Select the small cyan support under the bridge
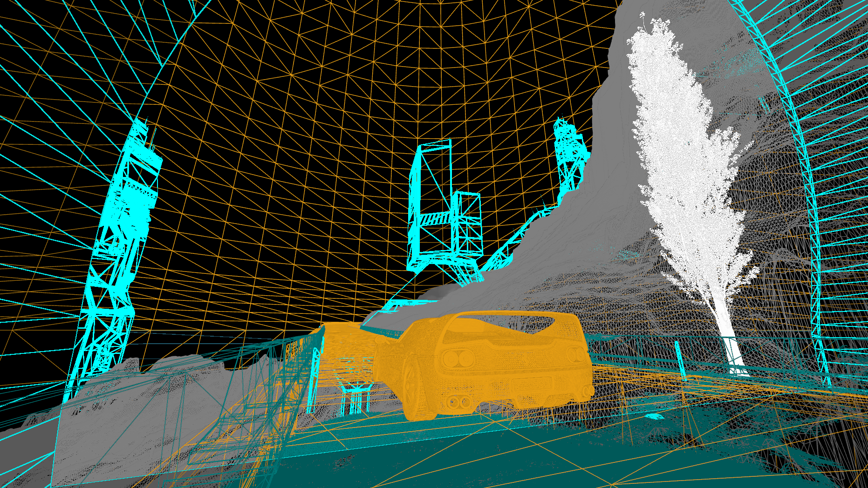Image resolution: width=868 pixels, height=488 pixels. click(x=356, y=398)
